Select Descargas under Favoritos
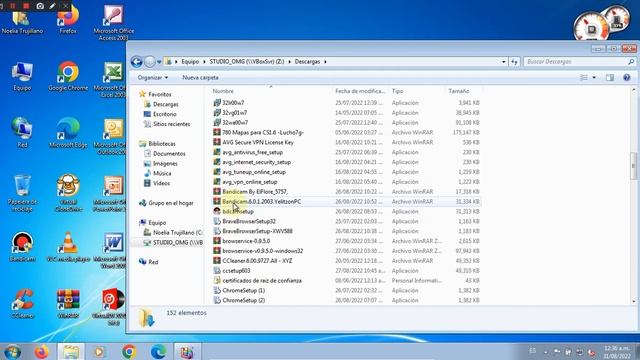 tap(166, 104)
